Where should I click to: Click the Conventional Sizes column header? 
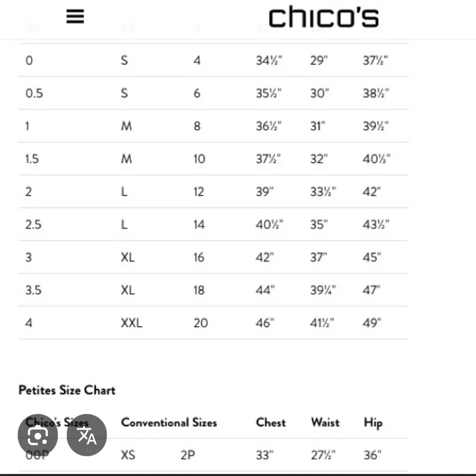[169, 423]
